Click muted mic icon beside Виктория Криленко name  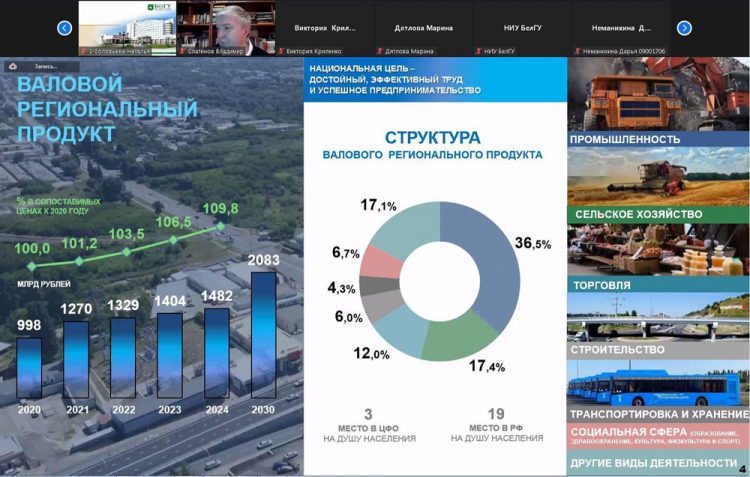281,50
